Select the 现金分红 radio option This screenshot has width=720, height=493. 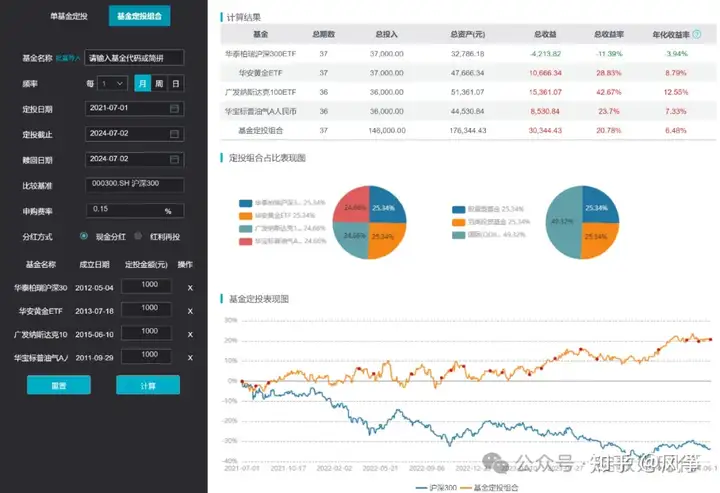point(84,236)
